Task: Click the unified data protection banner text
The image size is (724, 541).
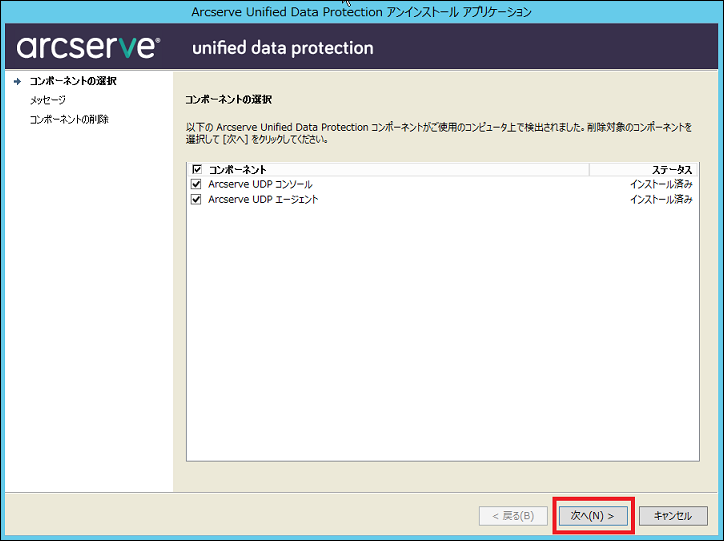Action: click(283, 48)
